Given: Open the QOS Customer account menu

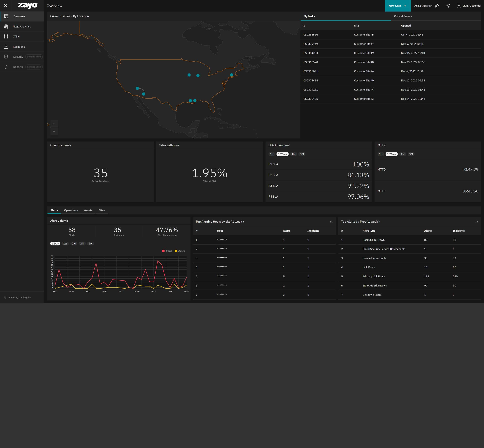Looking at the screenshot, I should [x=469, y=6].
